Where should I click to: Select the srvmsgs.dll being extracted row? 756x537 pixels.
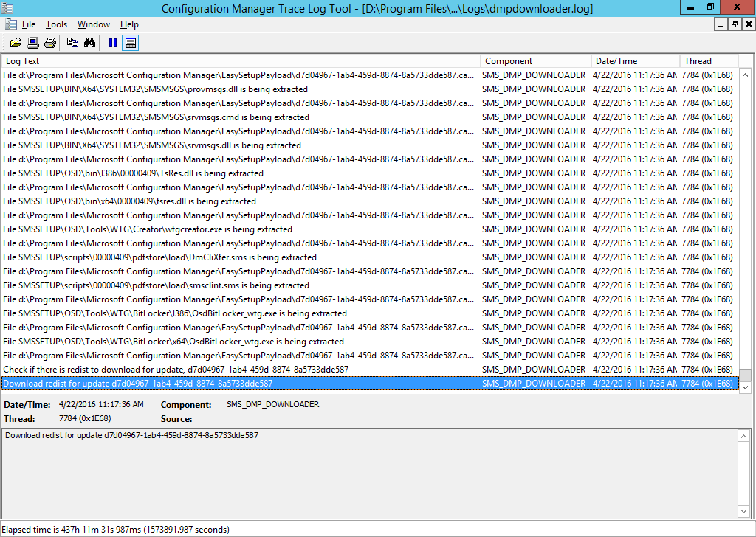[x=371, y=145]
